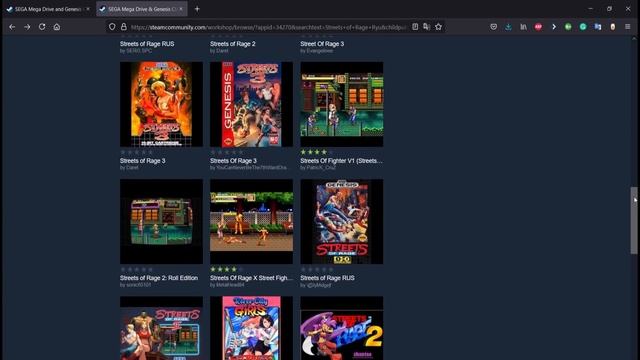
Task: Open Streets of Rage RUS title below Genesis box-art
Action: 327,278
